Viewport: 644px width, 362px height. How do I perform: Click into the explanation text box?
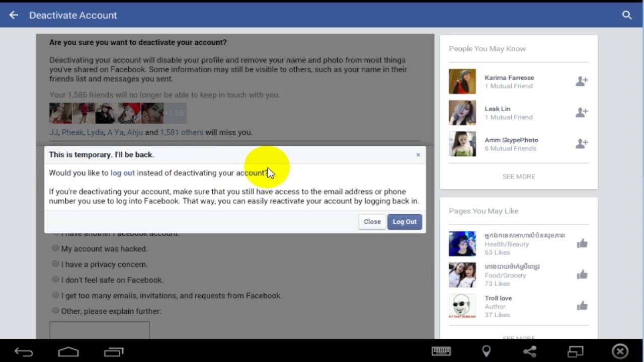[99, 330]
